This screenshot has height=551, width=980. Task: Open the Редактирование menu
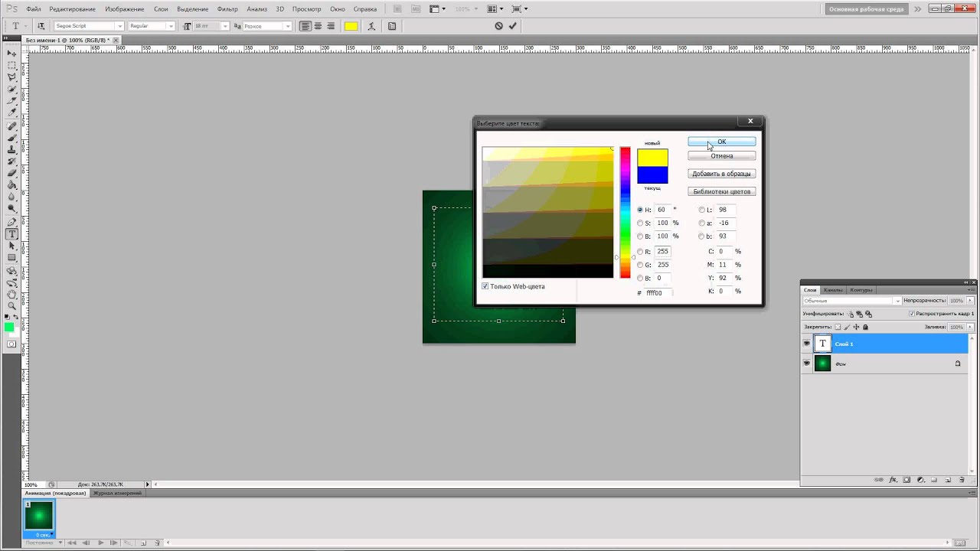pyautogui.click(x=73, y=9)
